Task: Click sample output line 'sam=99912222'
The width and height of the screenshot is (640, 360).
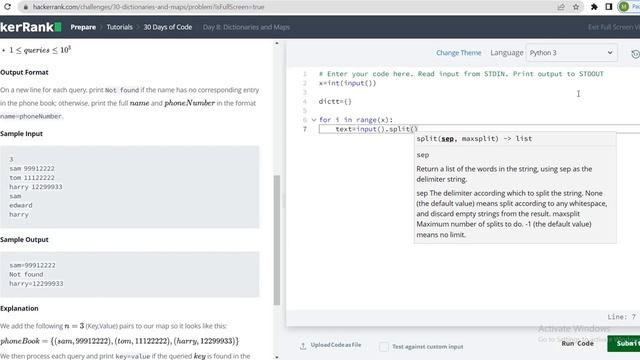Action: 32,265
